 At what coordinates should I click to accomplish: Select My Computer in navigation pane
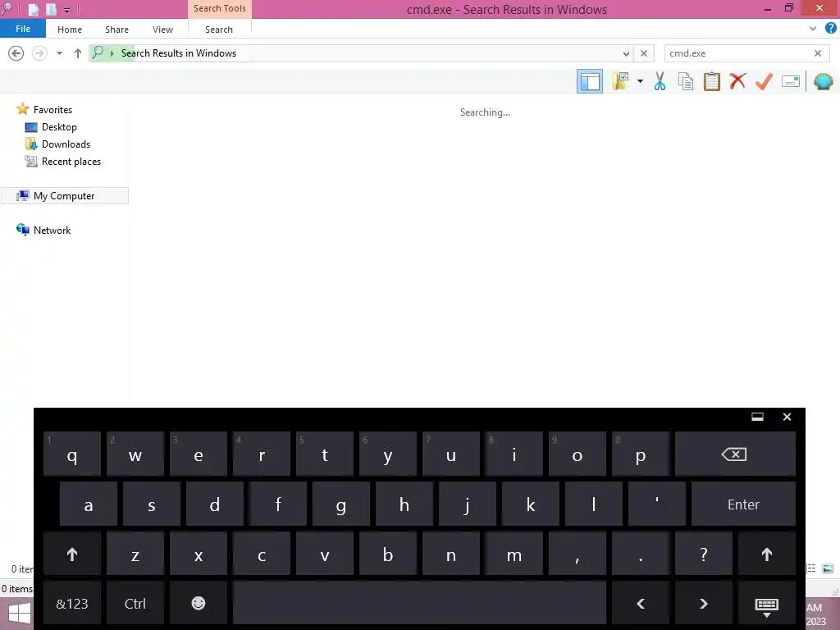click(x=64, y=195)
